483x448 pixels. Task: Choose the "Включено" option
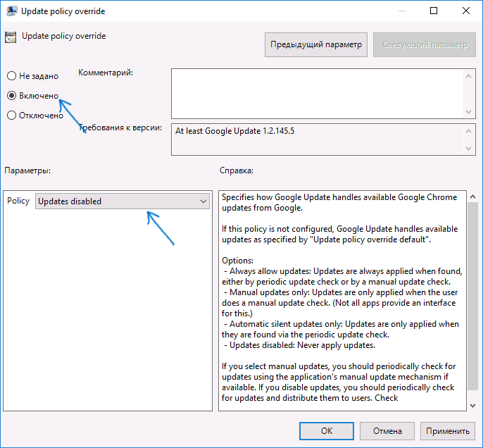(x=11, y=95)
